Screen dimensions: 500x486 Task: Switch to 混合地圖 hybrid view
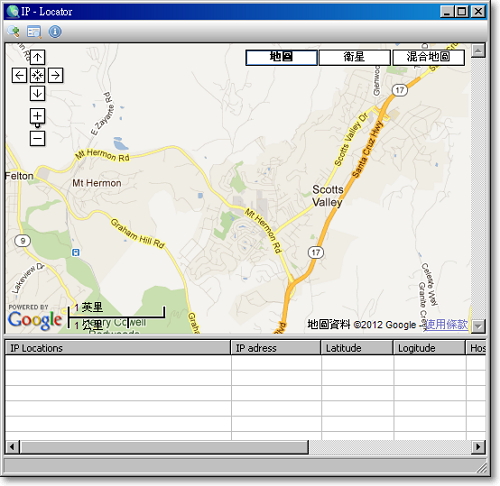(428, 57)
